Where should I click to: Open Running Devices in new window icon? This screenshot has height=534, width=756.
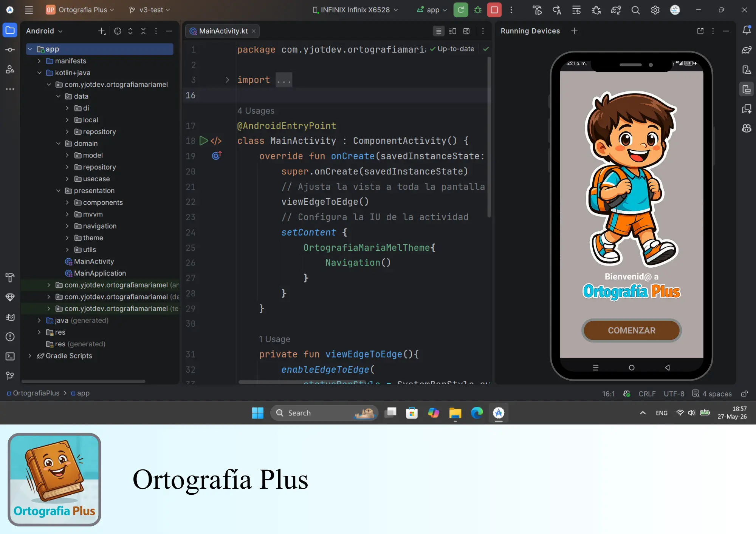pos(700,31)
